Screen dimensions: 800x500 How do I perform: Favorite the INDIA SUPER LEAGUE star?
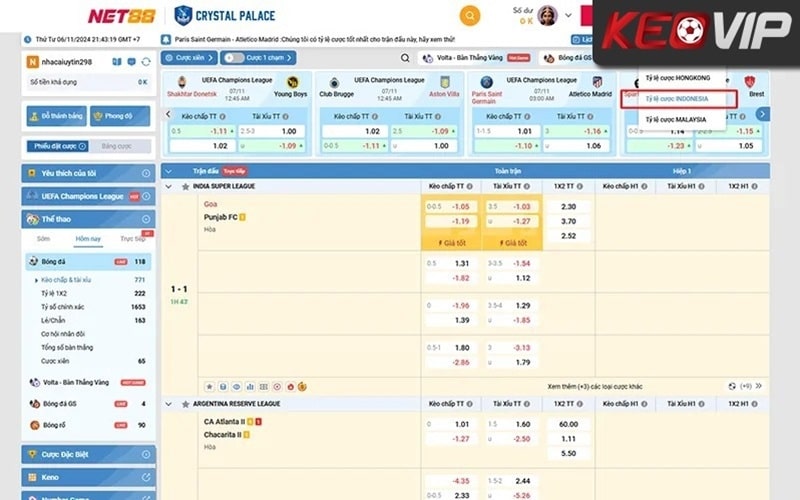[x=185, y=187]
